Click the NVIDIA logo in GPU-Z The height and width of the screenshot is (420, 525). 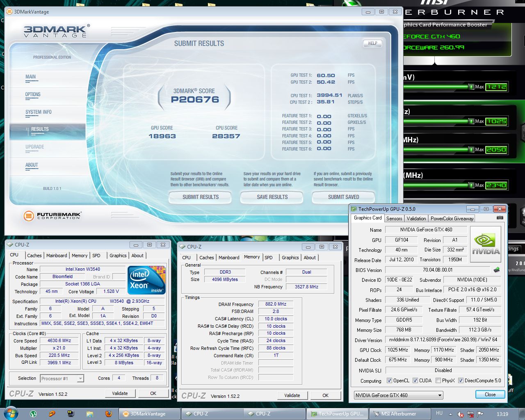[x=486, y=245]
